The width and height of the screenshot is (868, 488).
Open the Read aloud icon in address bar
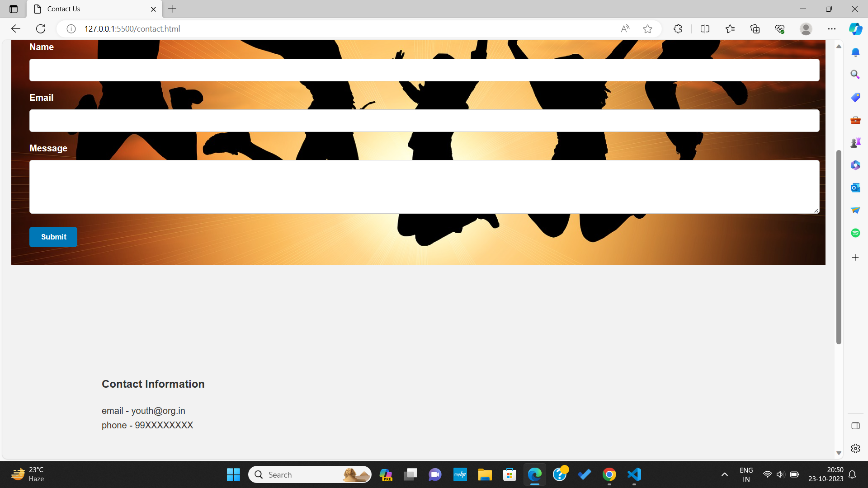pyautogui.click(x=625, y=29)
